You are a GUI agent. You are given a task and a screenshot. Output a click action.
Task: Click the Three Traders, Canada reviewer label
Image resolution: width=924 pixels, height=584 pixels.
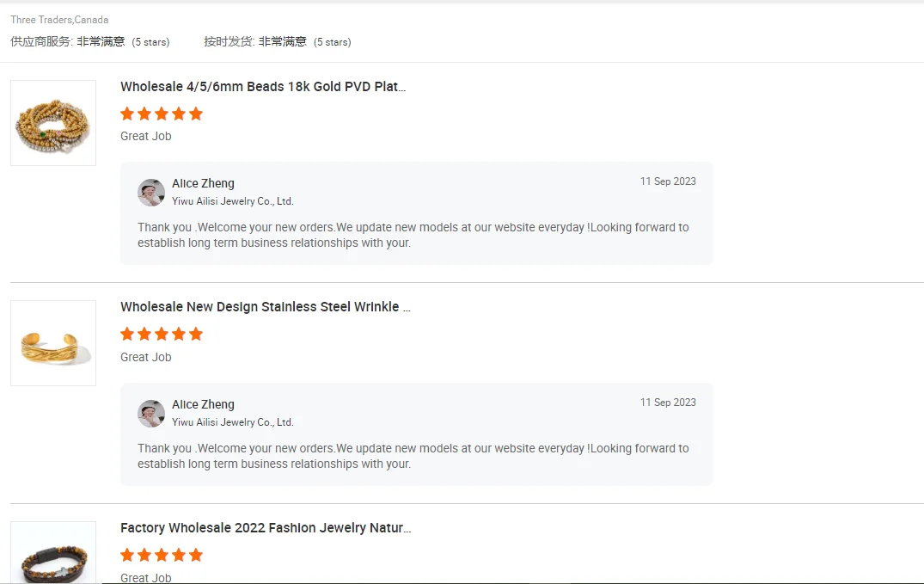coord(59,20)
